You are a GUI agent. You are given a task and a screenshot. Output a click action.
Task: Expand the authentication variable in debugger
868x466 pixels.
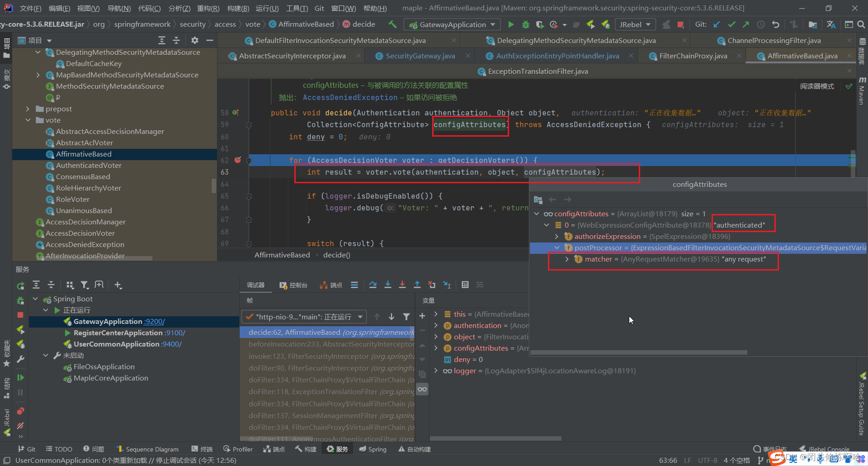pyautogui.click(x=436, y=325)
